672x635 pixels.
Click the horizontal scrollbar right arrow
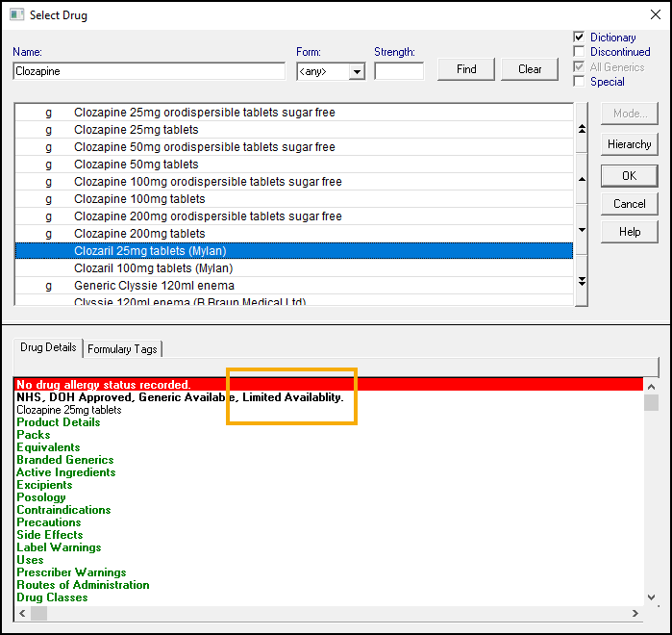click(x=635, y=613)
